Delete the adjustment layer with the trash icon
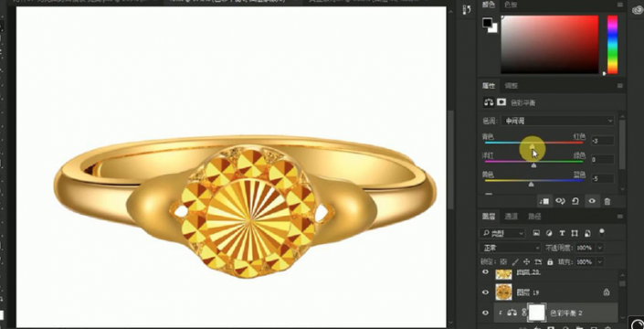Viewport: 644px width, 329px height. pos(607,201)
